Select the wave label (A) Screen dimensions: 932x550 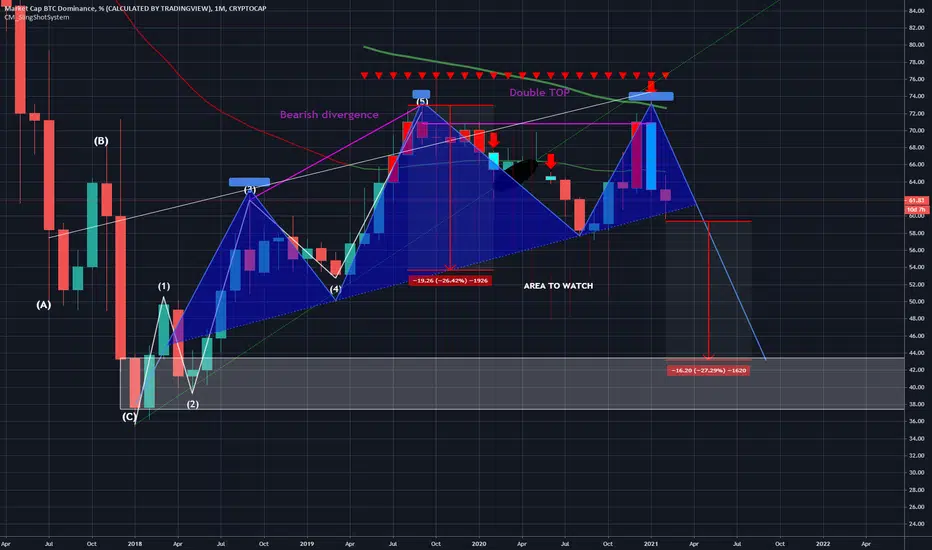[43, 305]
